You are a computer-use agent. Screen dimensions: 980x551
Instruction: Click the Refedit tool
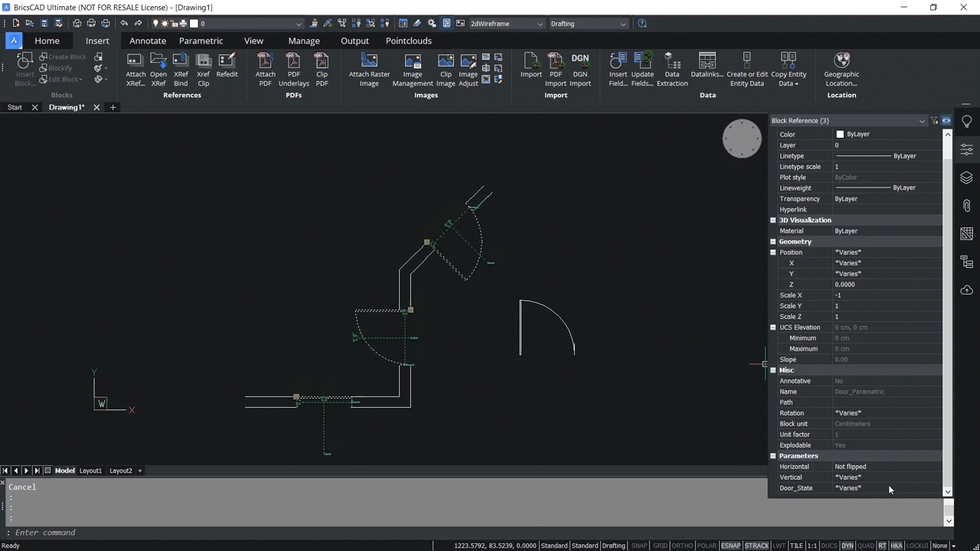(x=227, y=66)
